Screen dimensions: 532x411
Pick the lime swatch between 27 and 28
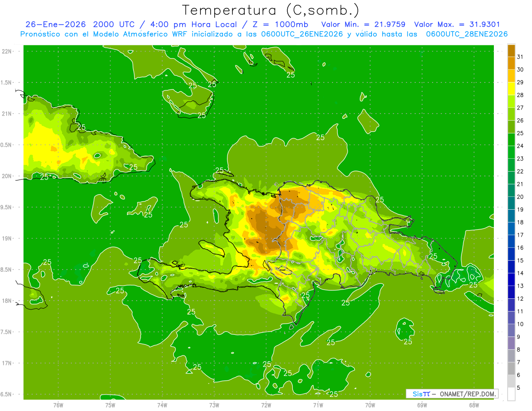coord(511,102)
